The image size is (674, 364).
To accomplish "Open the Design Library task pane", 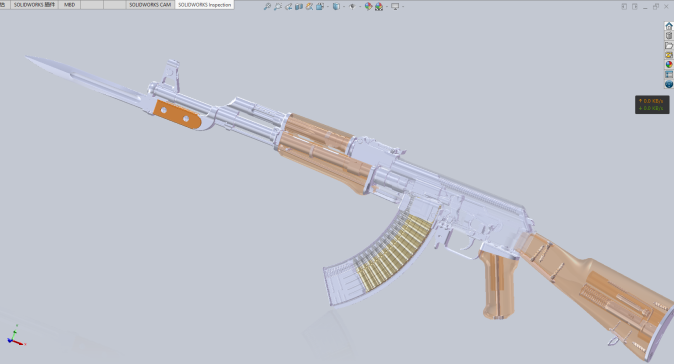I will 669,36.
